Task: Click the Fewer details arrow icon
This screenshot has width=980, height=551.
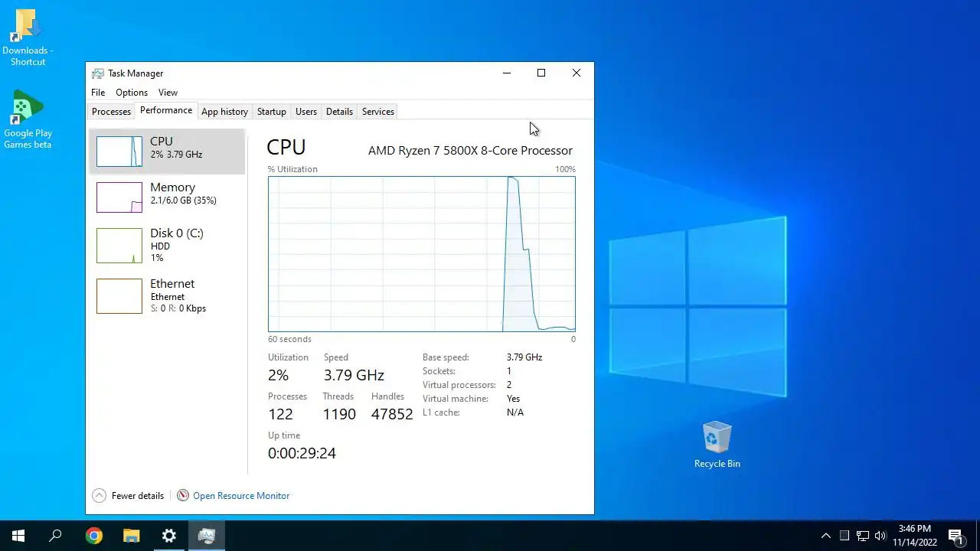Action: 99,496
